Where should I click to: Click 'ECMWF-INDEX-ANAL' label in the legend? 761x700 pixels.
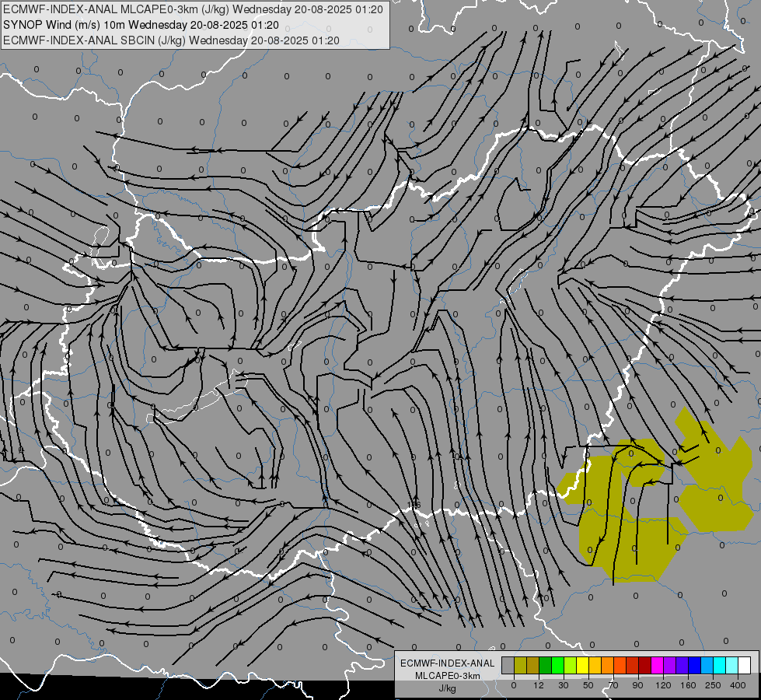[x=448, y=663]
